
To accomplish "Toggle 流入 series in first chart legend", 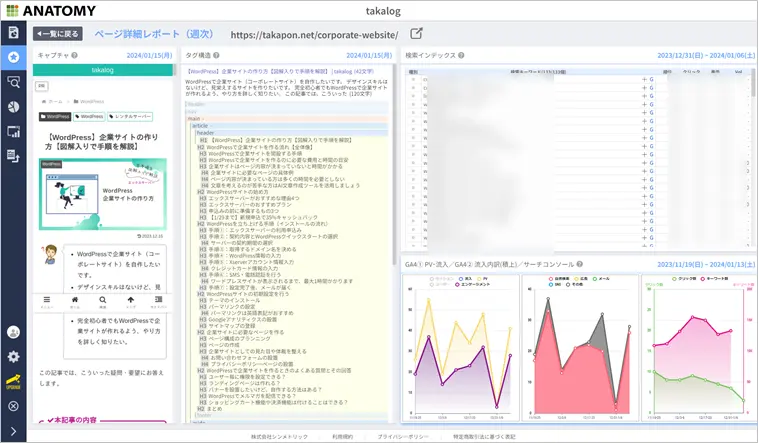I will click(465, 279).
